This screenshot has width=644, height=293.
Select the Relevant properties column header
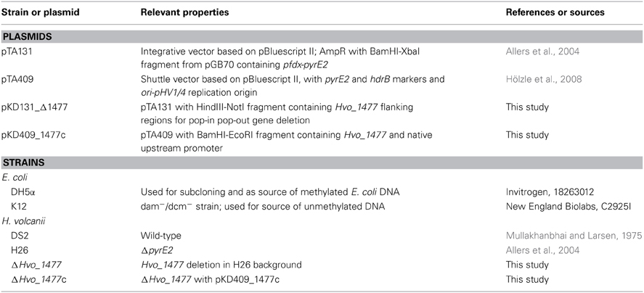185,12
